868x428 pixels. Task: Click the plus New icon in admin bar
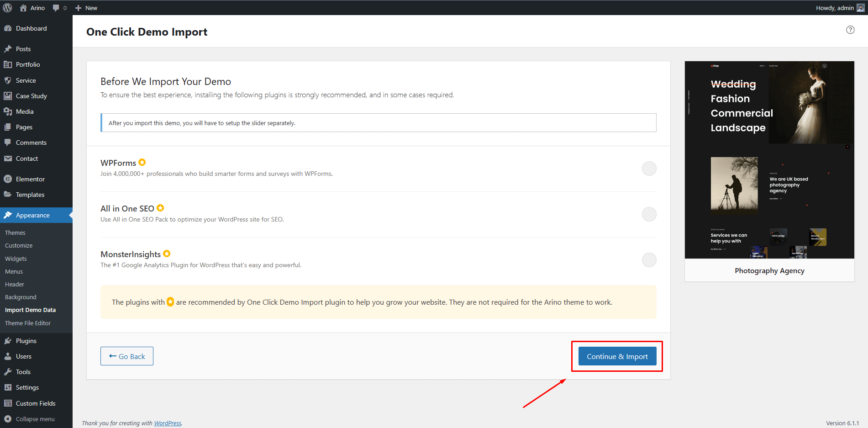78,8
